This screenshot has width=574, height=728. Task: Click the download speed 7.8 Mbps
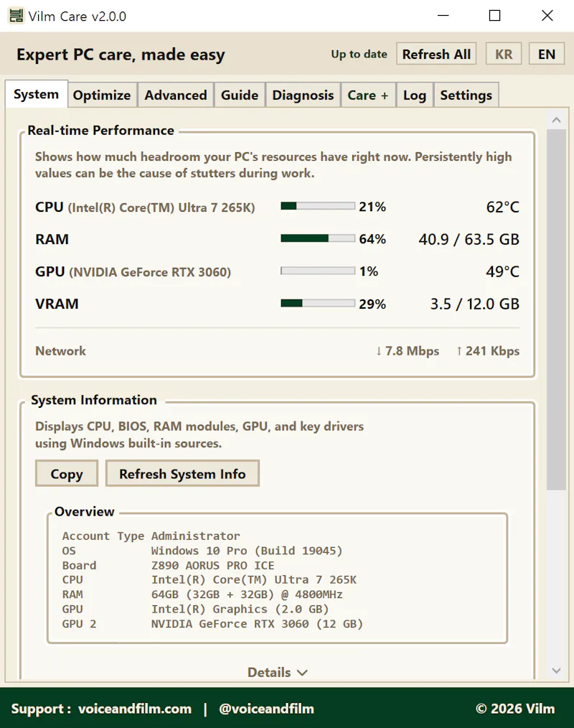tap(408, 351)
